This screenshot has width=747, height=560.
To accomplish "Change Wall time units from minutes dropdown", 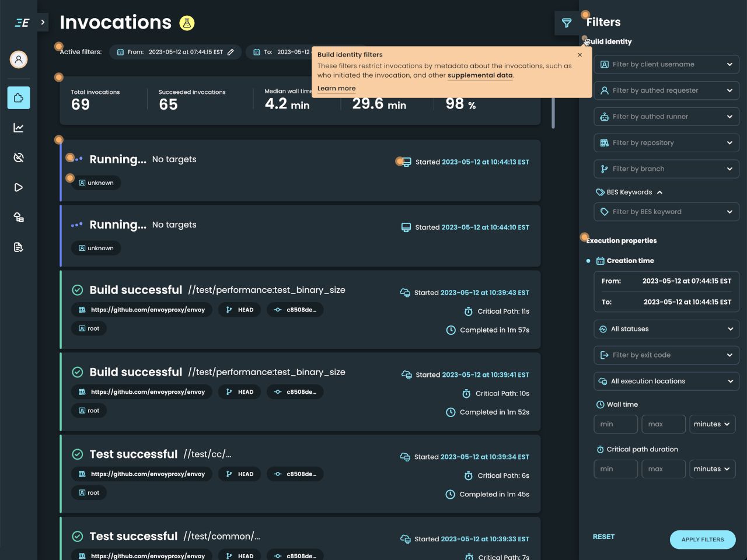I will coord(712,424).
